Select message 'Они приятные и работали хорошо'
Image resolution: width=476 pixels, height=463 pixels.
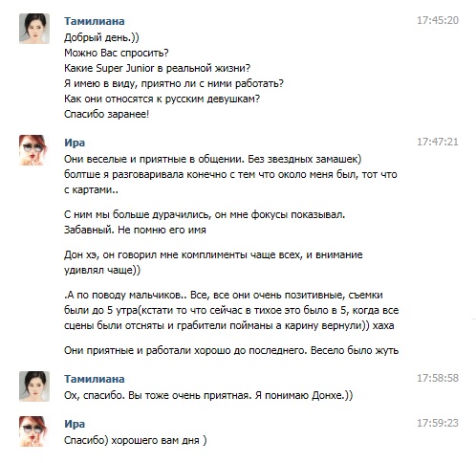[231, 350]
